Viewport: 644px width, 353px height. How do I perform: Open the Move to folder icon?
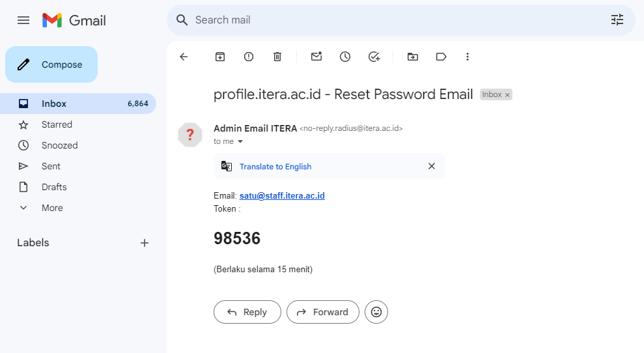point(413,57)
